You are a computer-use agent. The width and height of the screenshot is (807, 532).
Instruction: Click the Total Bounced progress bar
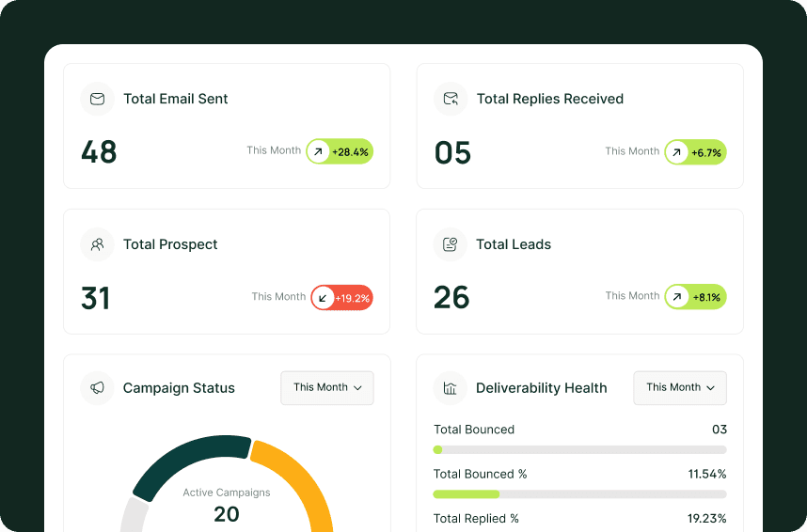pyautogui.click(x=580, y=449)
